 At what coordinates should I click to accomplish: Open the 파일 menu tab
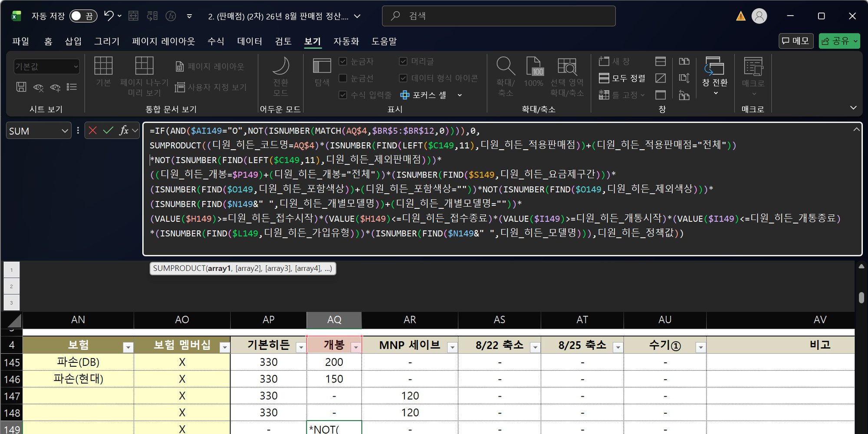coord(20,41)
